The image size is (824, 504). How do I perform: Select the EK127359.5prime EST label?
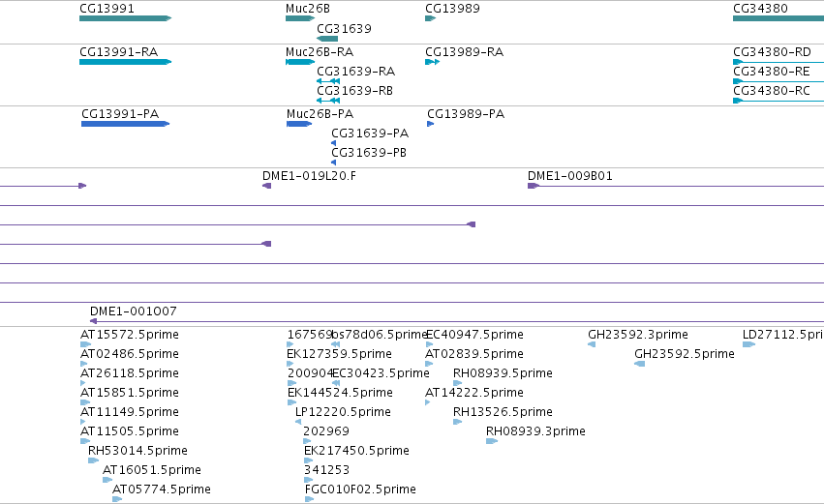click(340, 354)
